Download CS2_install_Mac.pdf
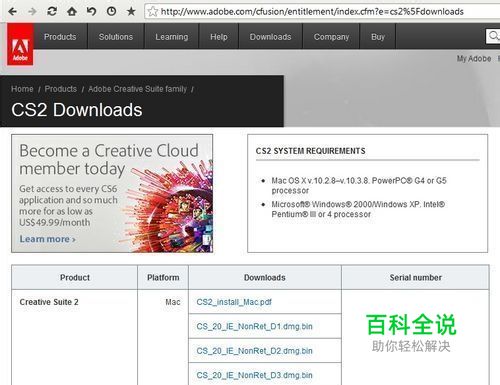The image size is (500, 385). [x=234, y=302]
